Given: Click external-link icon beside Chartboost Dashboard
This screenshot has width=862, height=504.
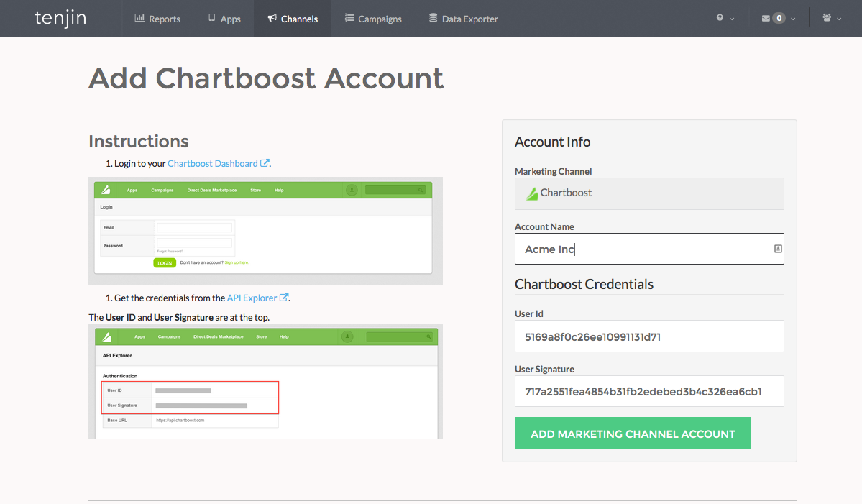Looking at the screenshot, I should click(265, 162).
